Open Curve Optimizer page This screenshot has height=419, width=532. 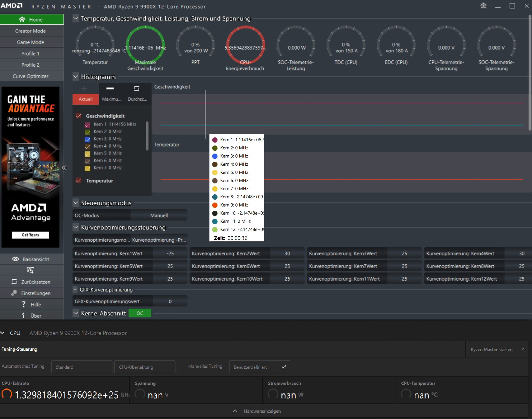point(32,76)
